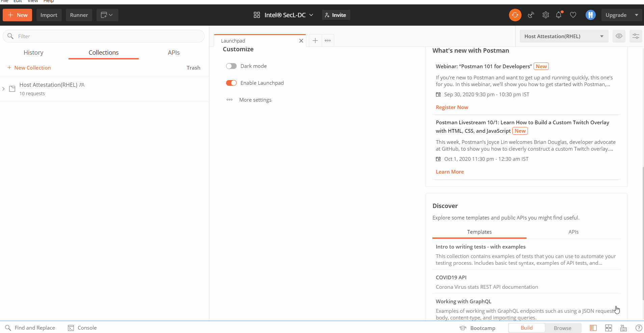Click the orange sync status icon
Screen dimensions: 644x333
515,15
